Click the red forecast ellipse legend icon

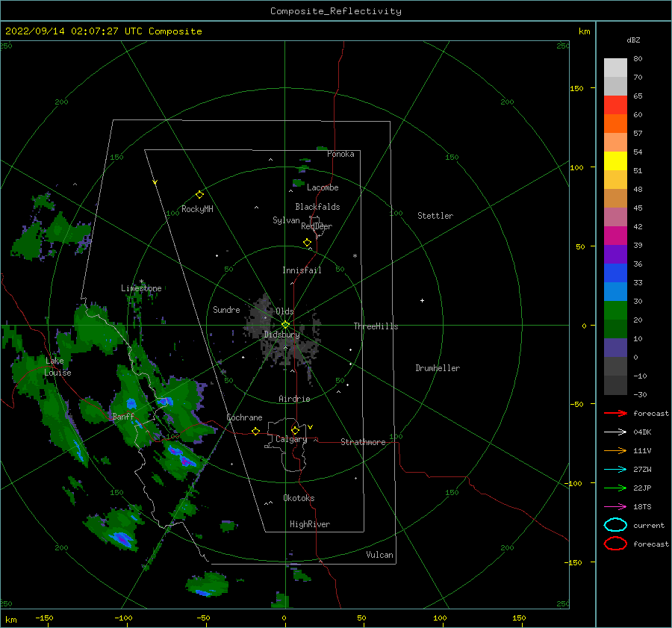click(x=615, y=544)
